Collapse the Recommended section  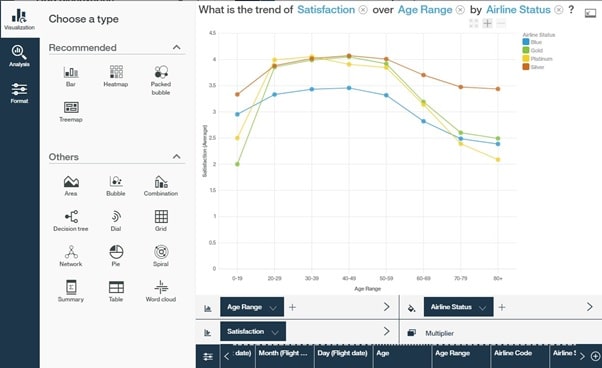[177, 47]
